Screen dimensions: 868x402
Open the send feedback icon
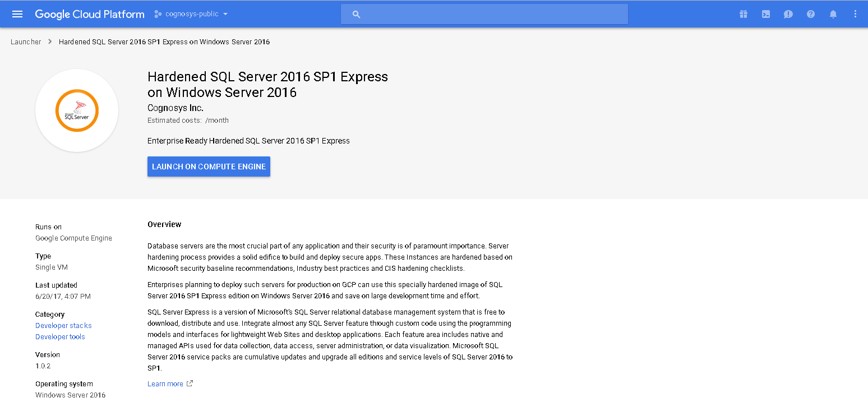pos(788,14)
